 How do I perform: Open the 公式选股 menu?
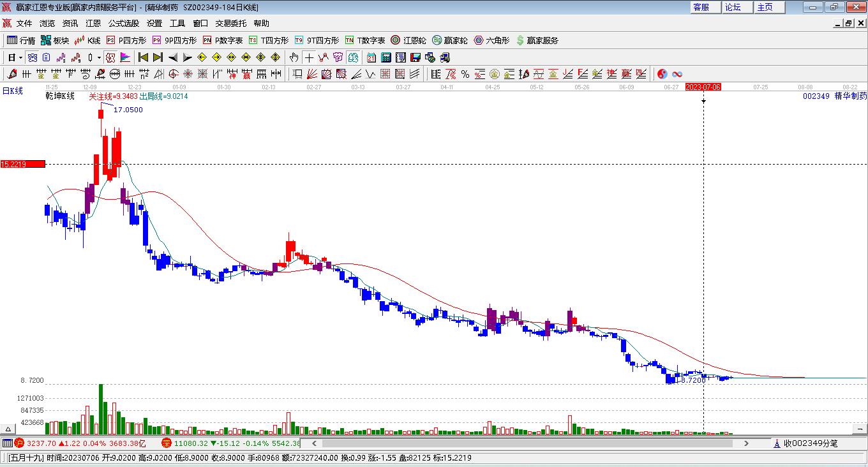pyautogui.click(x=123, y=24)
